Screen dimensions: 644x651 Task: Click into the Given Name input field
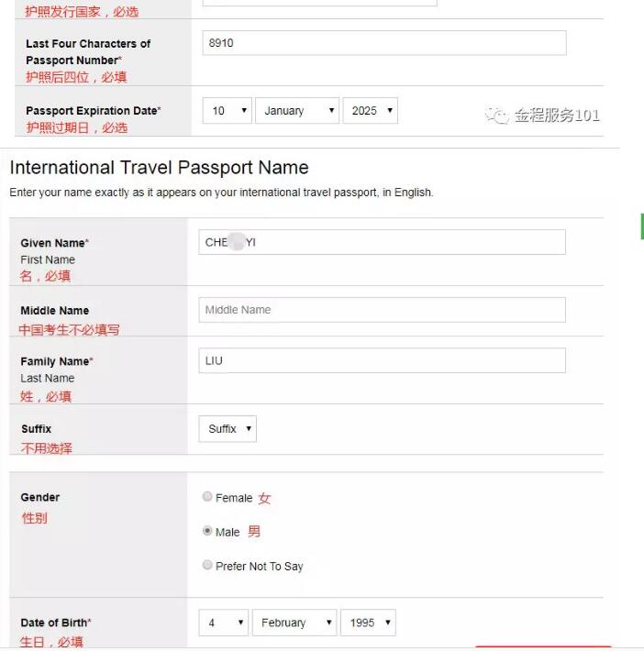[382, 242]
